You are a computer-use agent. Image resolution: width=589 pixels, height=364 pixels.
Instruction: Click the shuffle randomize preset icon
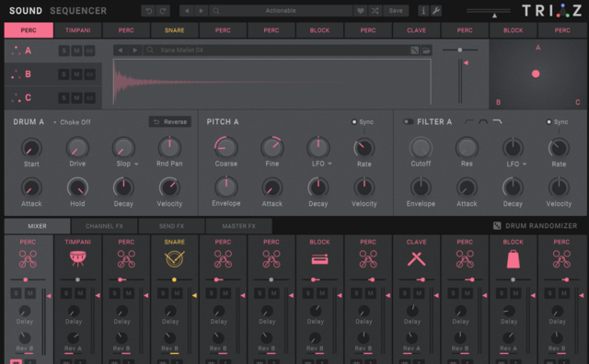[375, 11]
